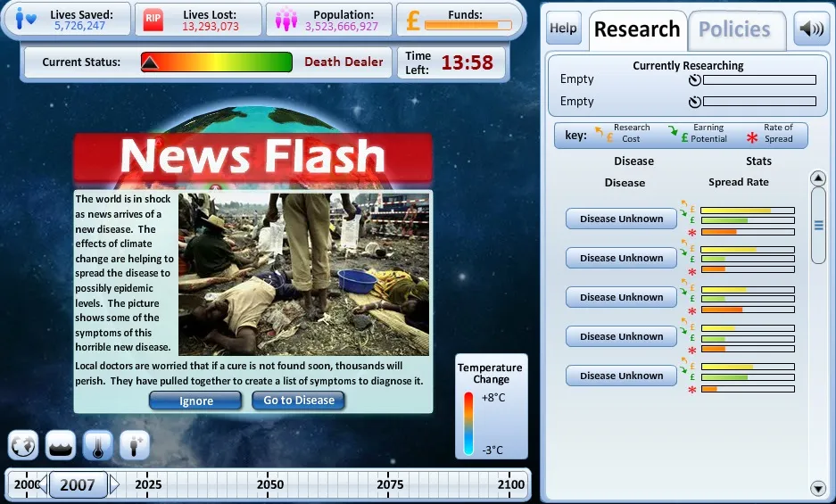Click the first Currently Researching timer icon

point(694,80)
